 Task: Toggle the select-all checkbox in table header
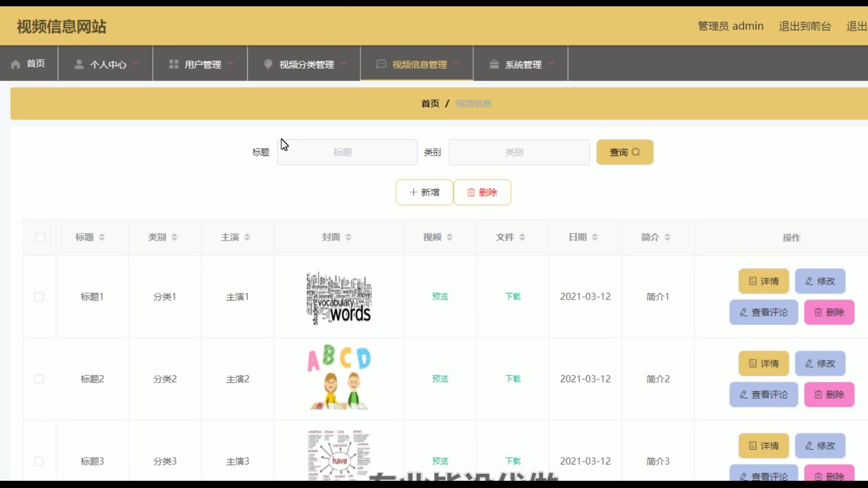click(40, 238)
